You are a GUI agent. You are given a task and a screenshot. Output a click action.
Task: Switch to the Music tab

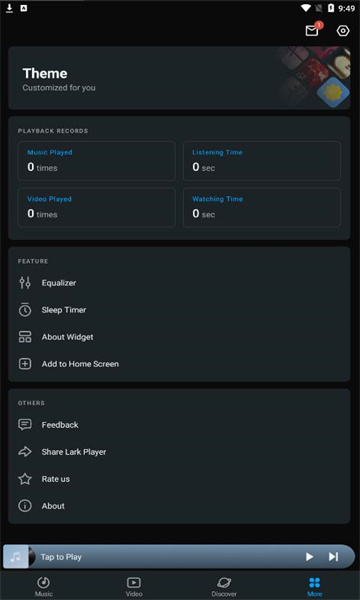click(44, 586)
